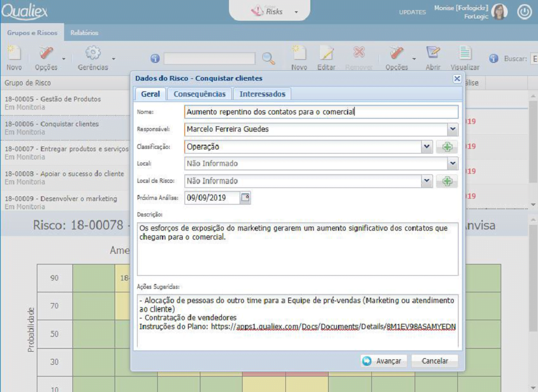
Task: Click the Cancelar button
Action: [x=435, y=361]
